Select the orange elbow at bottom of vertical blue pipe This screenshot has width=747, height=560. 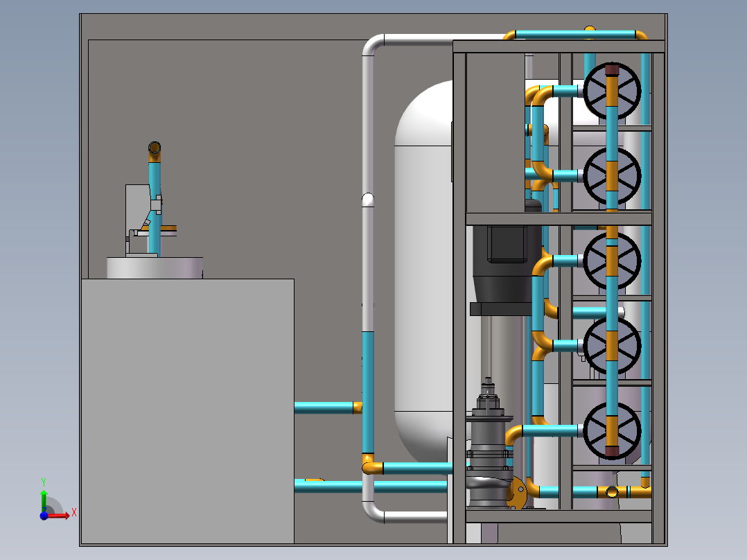click(x=371, y=464)
